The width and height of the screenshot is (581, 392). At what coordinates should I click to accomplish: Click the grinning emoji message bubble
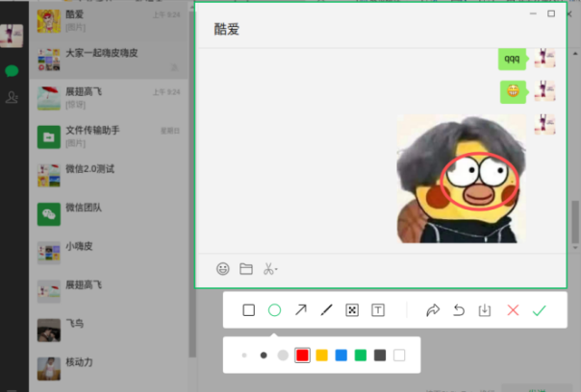click(x=514, y=91)
